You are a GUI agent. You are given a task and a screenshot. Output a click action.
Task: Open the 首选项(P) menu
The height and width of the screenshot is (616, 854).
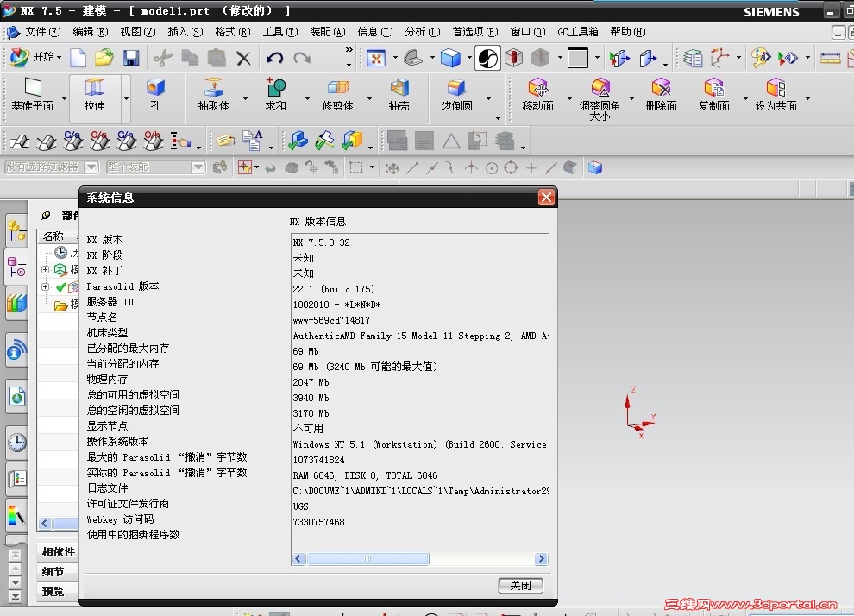(475, 32)
